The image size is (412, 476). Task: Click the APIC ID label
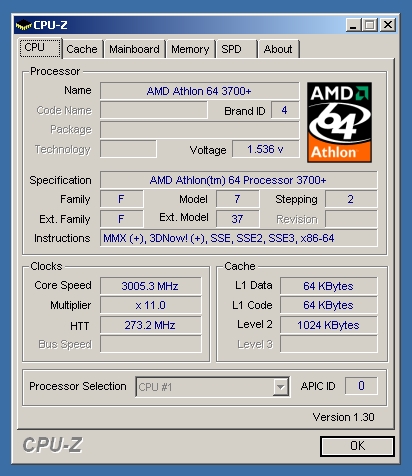pyautogui.click(x=318, y=386)
